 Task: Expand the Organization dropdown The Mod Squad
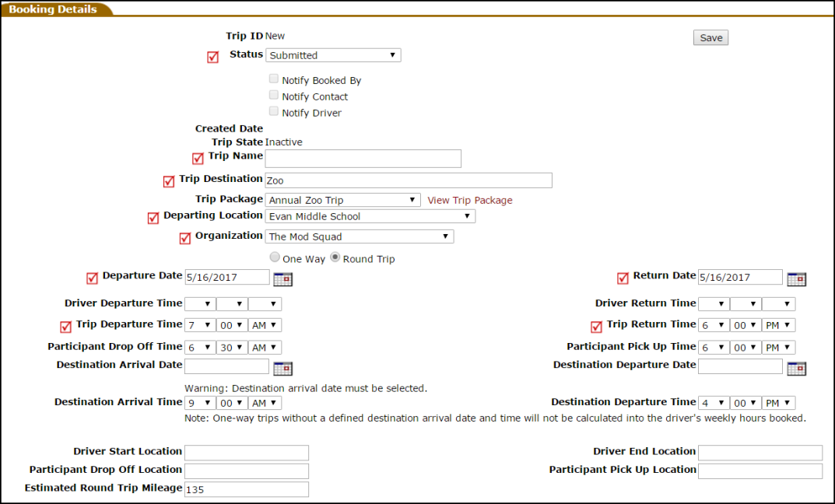click(x=360, y=236)
